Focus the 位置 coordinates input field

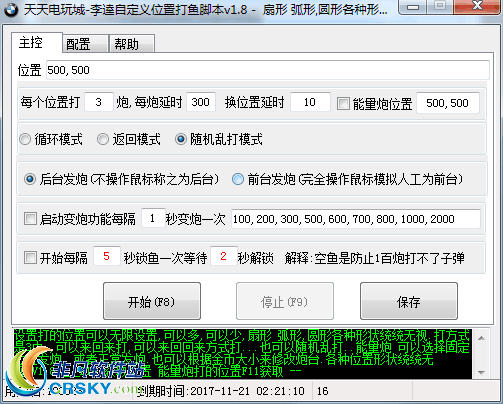click(x=267, y=70)
